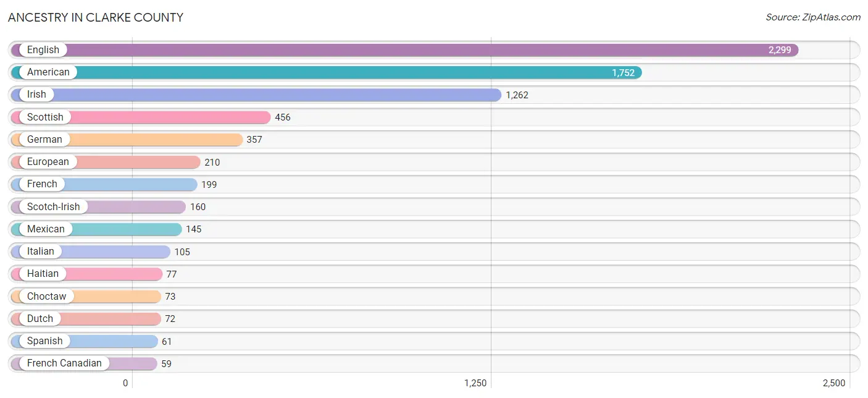Select the 72 Dutch value
The height and width of the screenshot is (398, 868).
pos(170,319)
